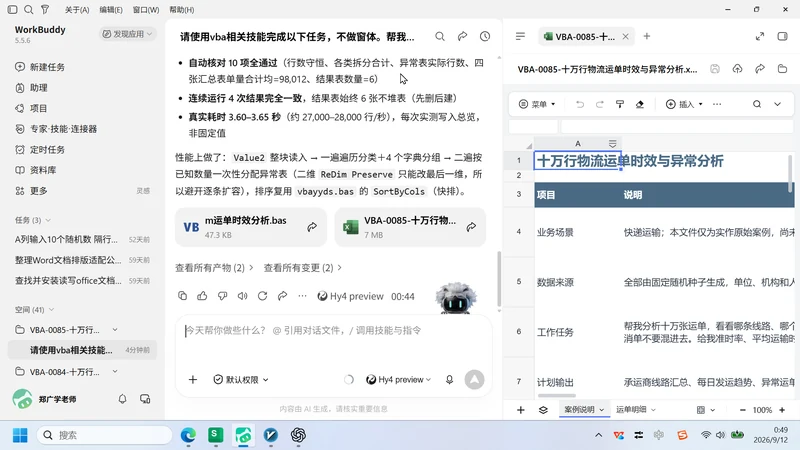Copy the reply with the copy icon
800x450 pixels.
[182, 296]
